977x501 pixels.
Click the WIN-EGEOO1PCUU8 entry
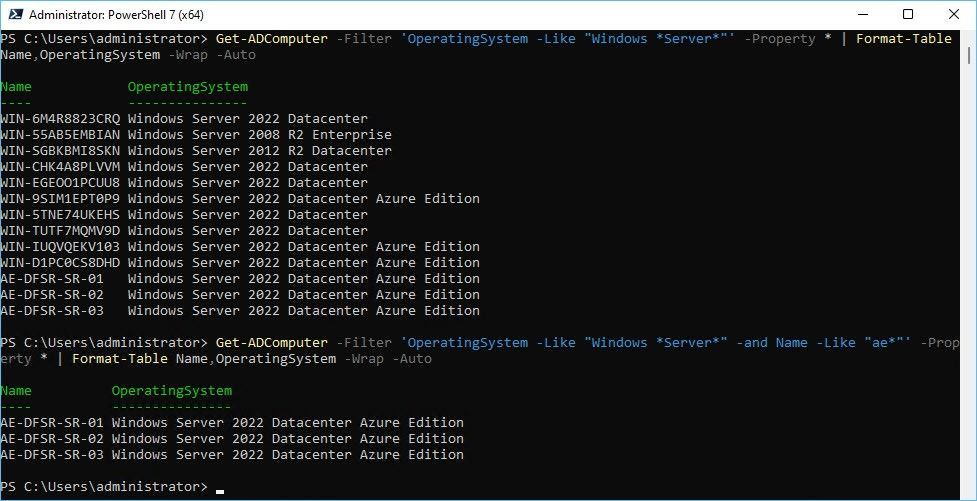[60, 183]
